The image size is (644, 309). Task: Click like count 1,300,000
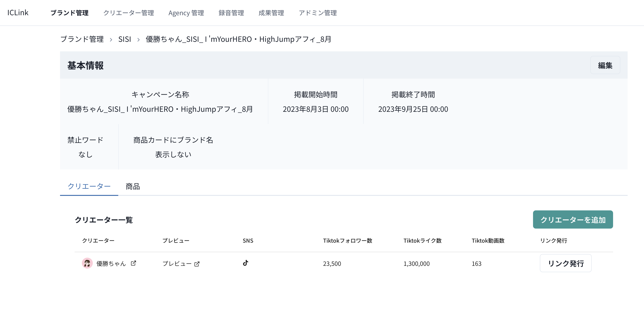point(417,264)
